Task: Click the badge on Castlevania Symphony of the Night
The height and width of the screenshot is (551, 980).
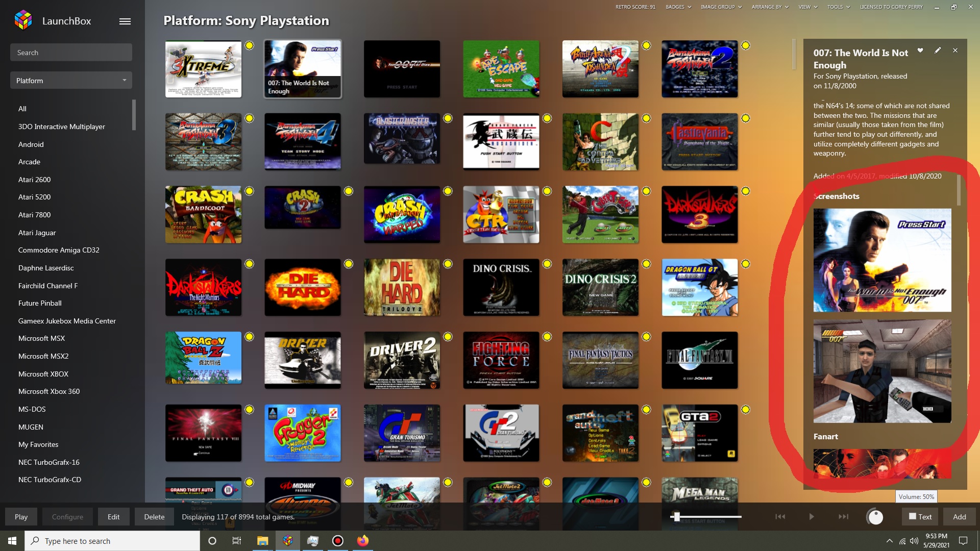Action: [x=746, y=118]
